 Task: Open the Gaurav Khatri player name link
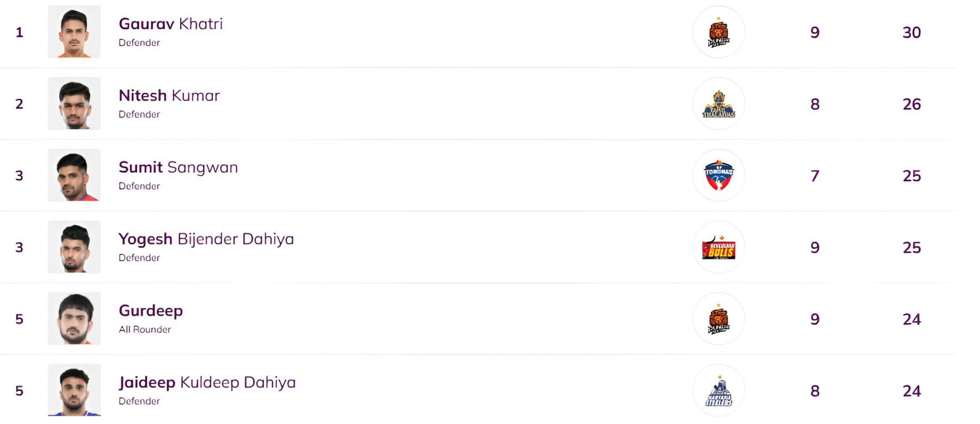[170, 24]
